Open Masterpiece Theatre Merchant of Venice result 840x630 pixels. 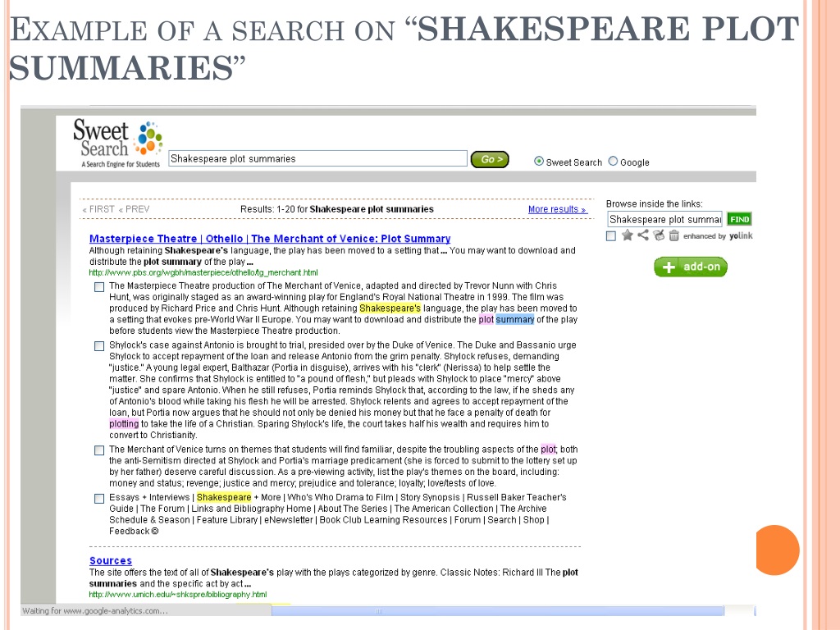coord(269,239)
